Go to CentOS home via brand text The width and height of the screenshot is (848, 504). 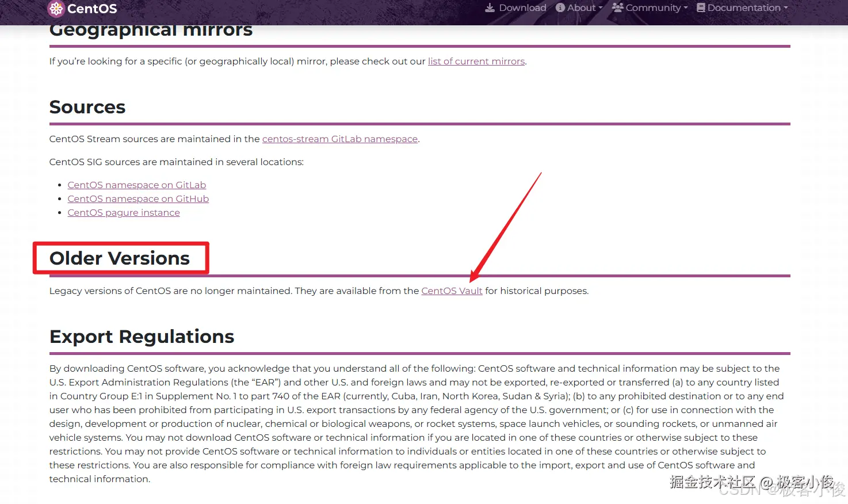[92, 9]
